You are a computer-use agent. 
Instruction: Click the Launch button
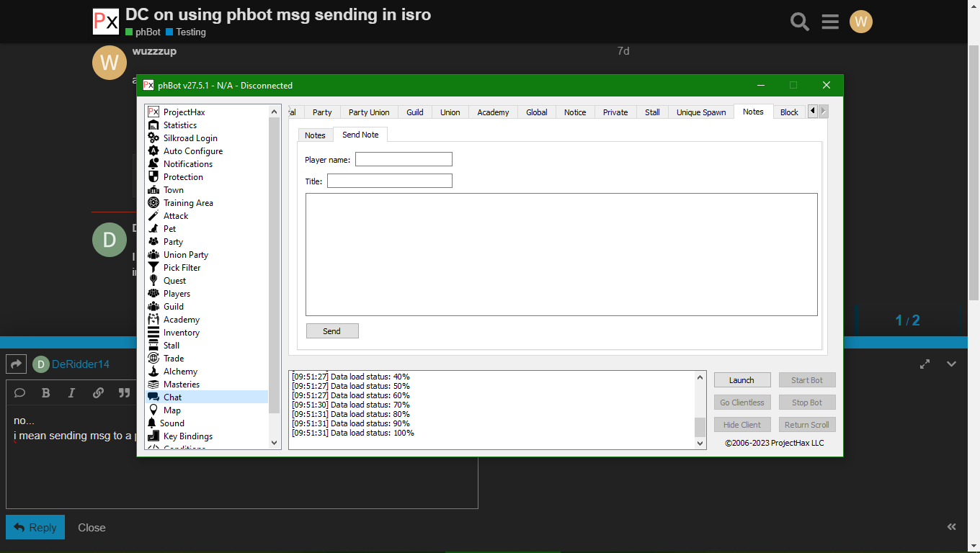click(741, 380)
